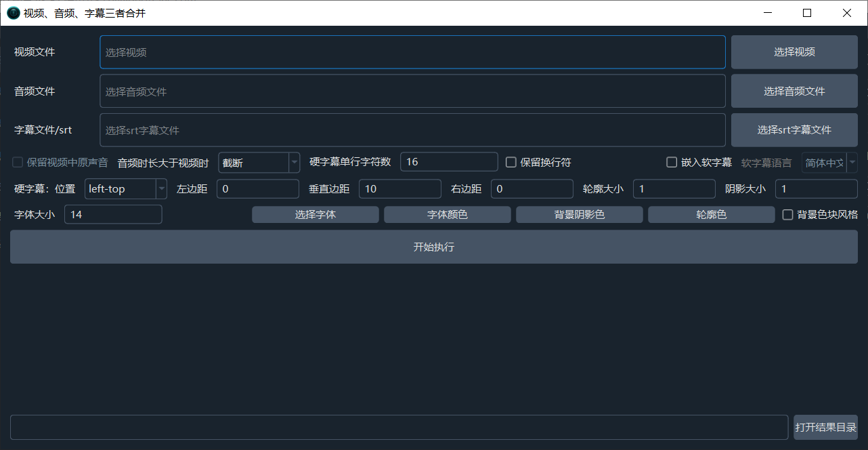Check the 背景色块风格 option
Screen dimensions: 868x450
coord(788,215)
